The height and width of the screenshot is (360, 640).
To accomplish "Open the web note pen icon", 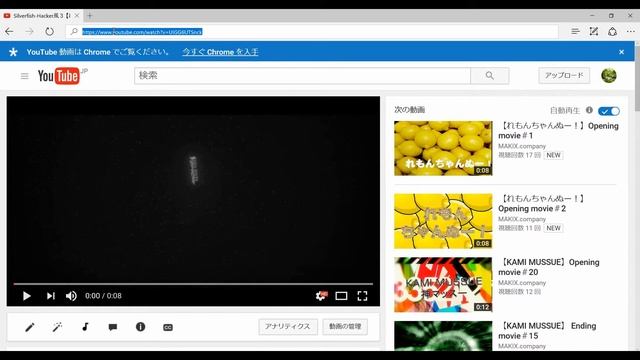I will pyautogui.click(x=594, y=31).
